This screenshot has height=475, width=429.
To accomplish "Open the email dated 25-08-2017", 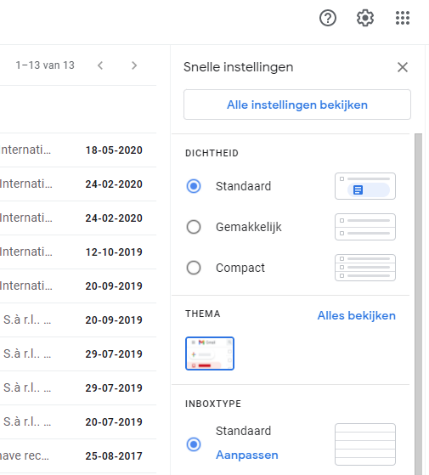I will click(78, 456).
